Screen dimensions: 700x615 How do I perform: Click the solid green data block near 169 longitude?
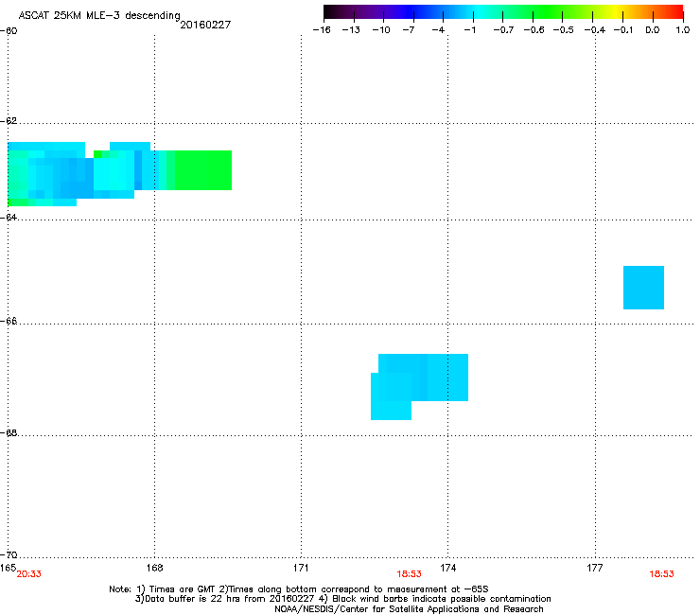point(203,170)
